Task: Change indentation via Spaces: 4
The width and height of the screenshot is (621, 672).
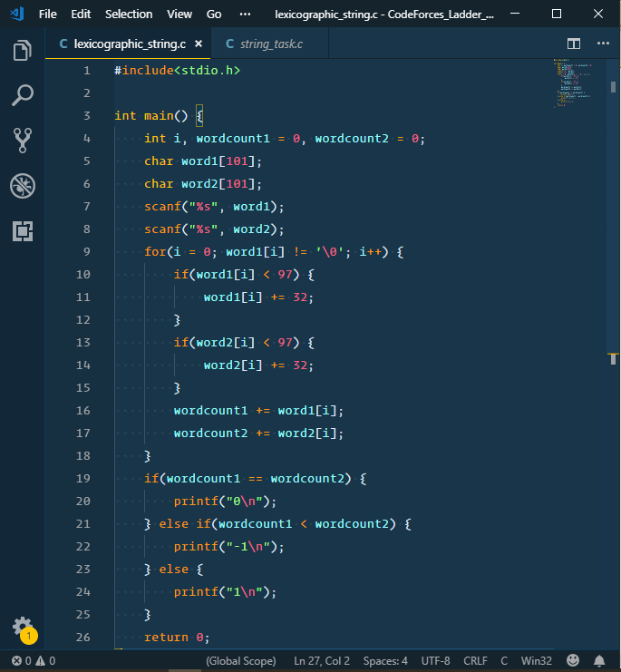Action: point(386,661)
